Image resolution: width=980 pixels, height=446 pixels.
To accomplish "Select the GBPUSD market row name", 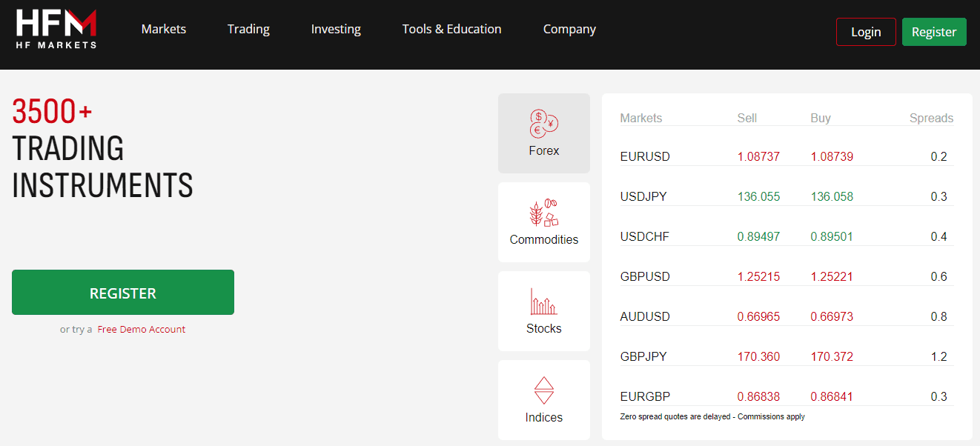I will coord(645,277).
